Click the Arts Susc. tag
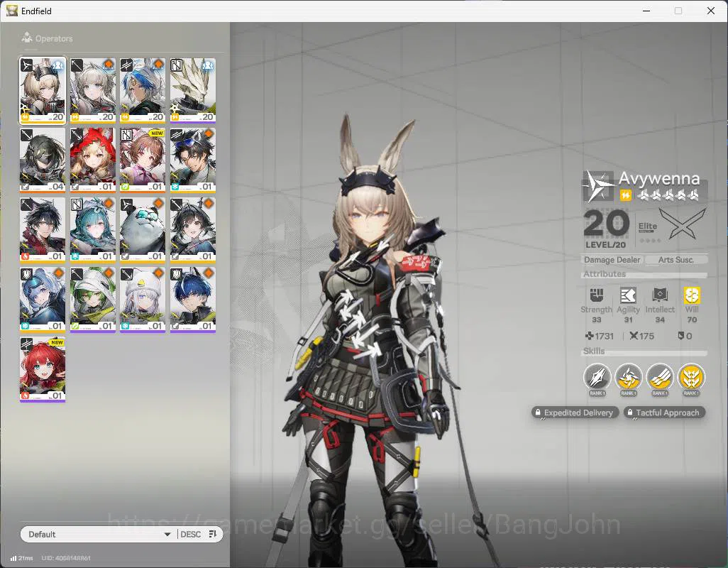 click(675, 260)
